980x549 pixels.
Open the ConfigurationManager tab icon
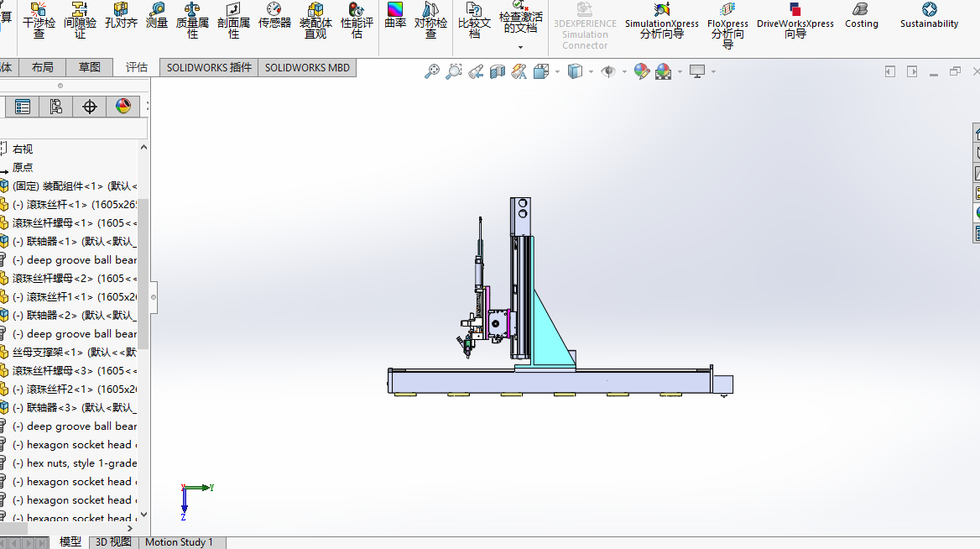(x=55, y=107)
